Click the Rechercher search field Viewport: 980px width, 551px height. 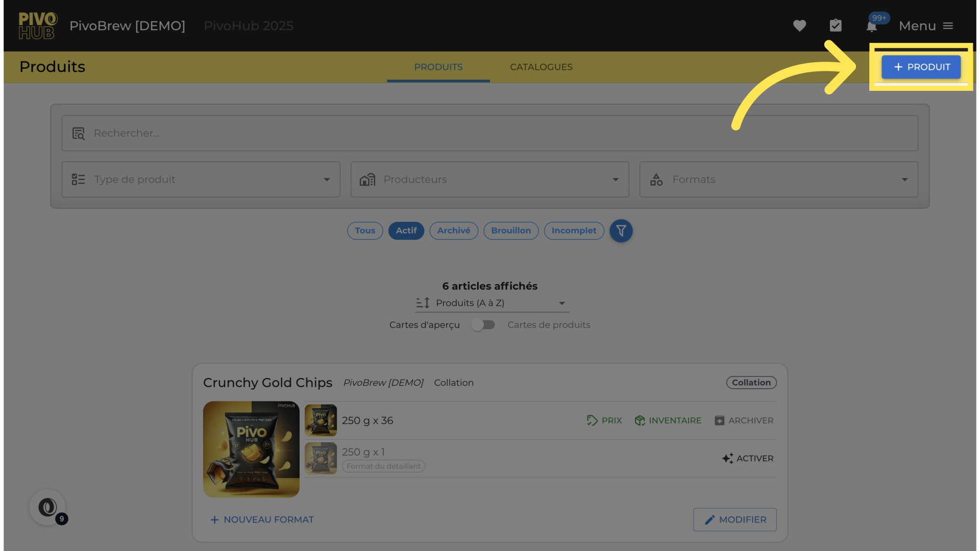click(489, 133)
